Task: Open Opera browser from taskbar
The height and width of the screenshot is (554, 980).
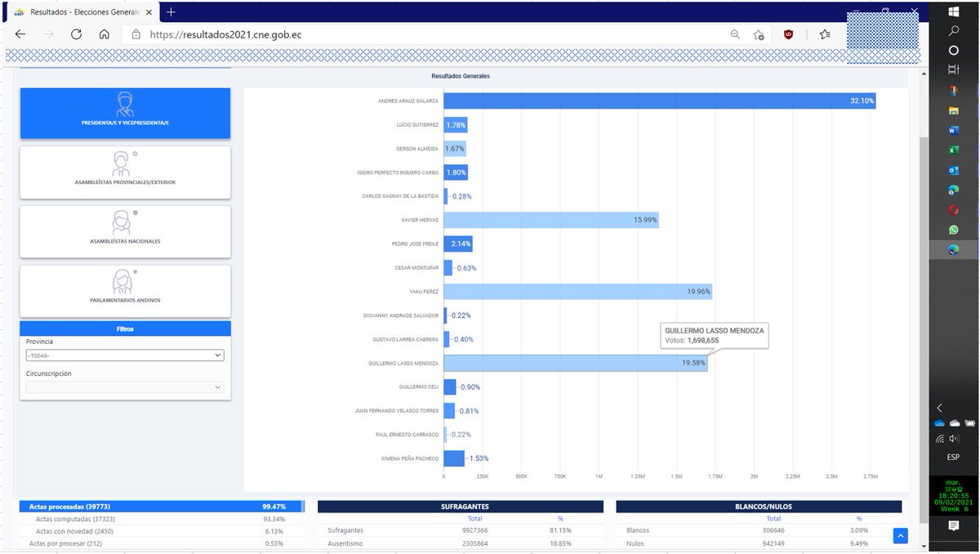Action: coord(953,210)
